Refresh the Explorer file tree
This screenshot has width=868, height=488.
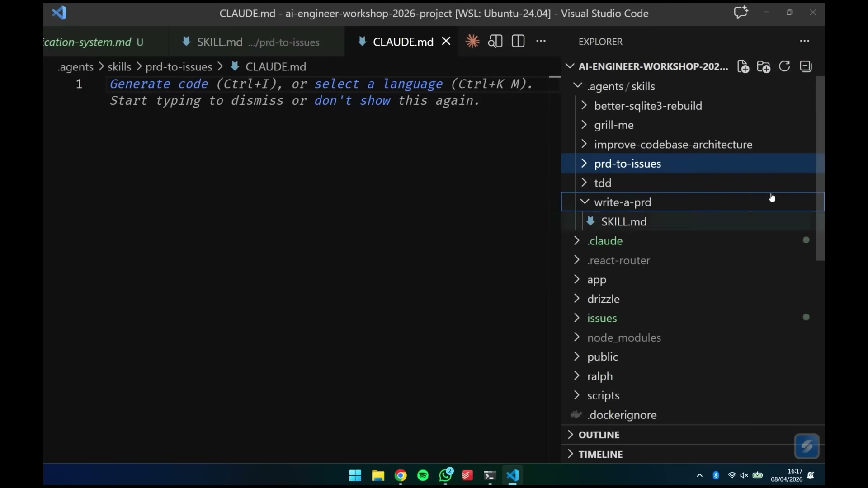click(x=784, y=66)
